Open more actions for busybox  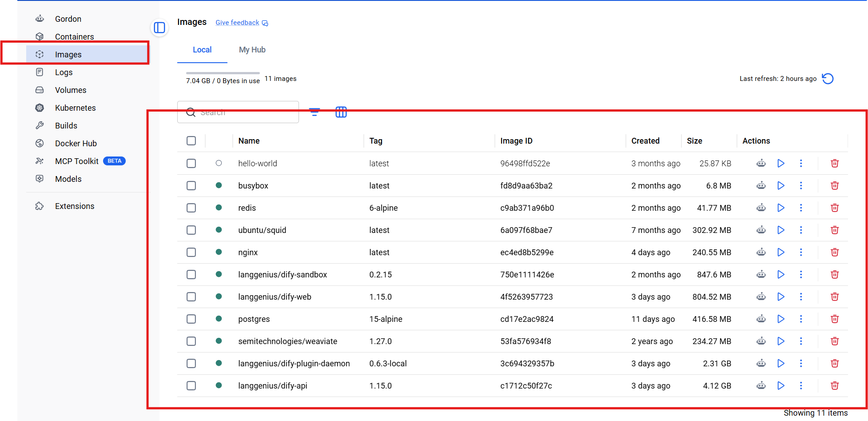point(801,185)
